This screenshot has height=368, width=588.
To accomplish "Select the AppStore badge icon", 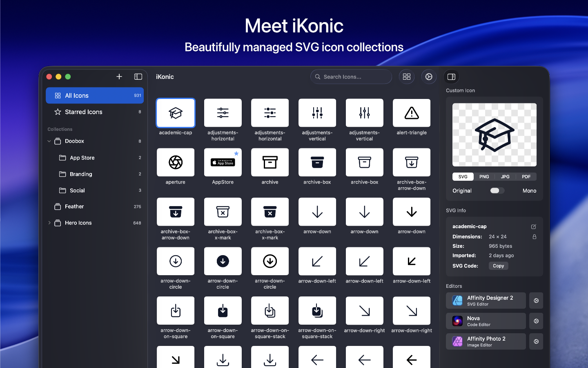I will (x=223, y=162).
